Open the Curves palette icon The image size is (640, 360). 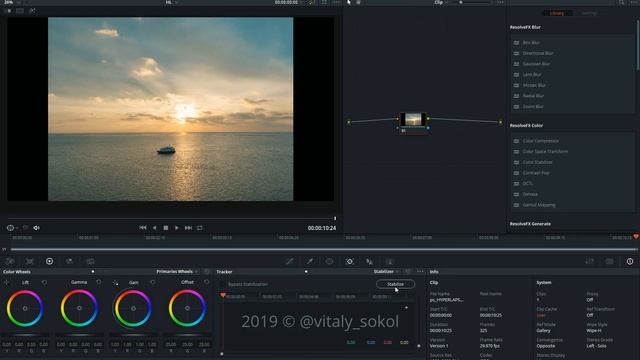pos(290,261)
